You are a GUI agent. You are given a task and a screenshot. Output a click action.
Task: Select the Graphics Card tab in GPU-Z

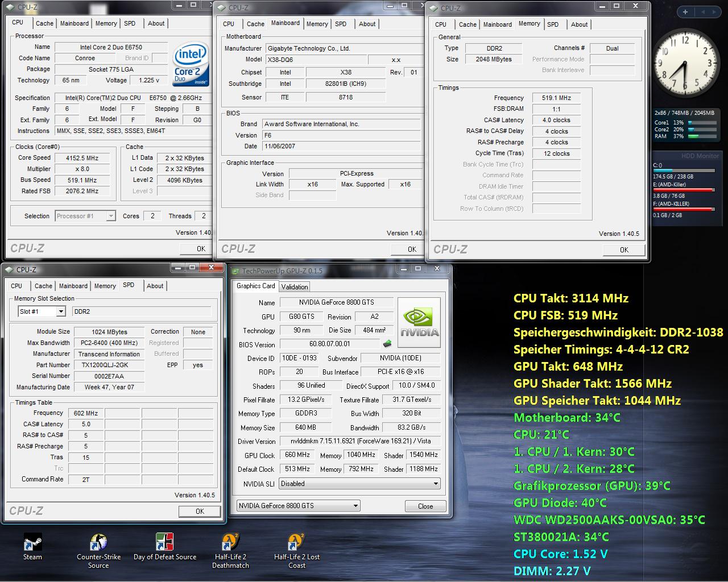255,286
